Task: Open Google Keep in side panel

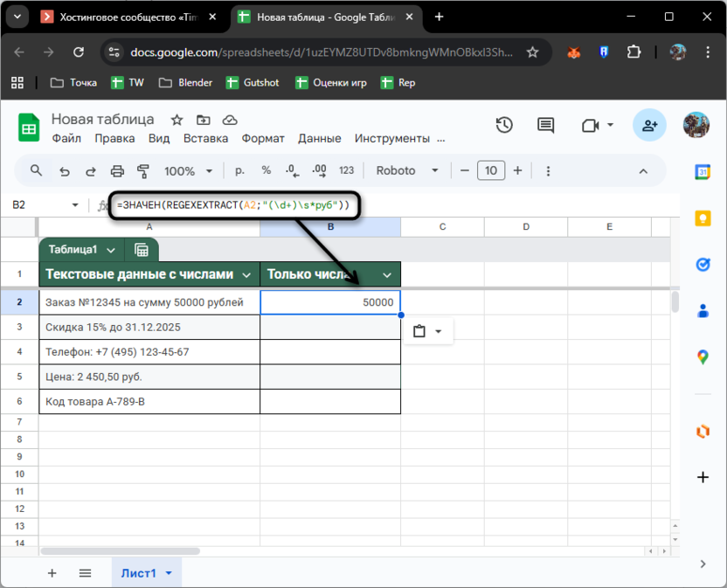Action: pos(703,218)
